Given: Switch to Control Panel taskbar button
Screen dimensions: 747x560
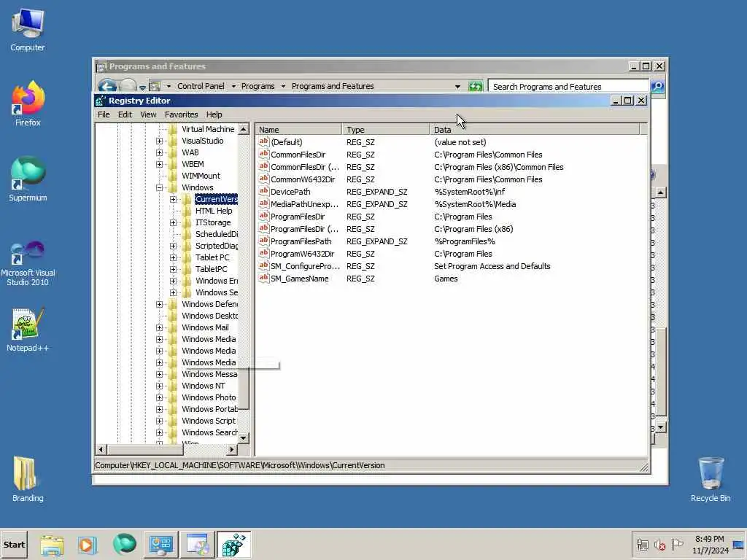Looking at the screenshot, I should [161, 545].
